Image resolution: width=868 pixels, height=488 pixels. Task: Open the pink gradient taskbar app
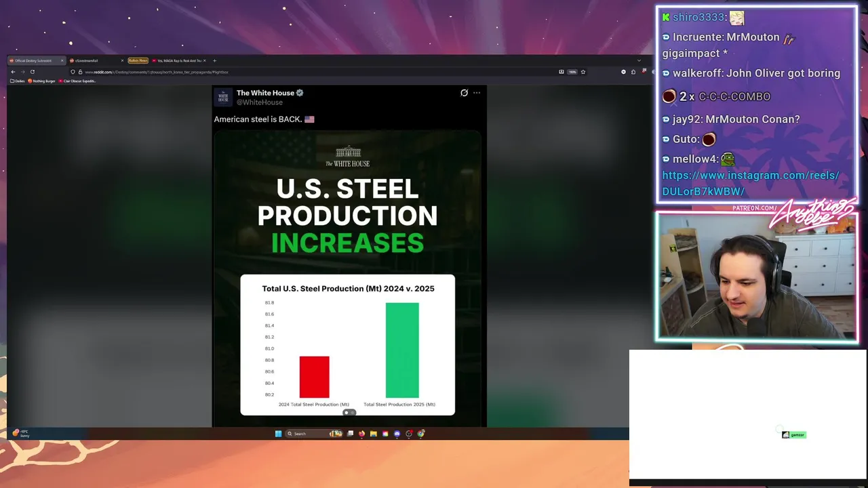[385, 434]
